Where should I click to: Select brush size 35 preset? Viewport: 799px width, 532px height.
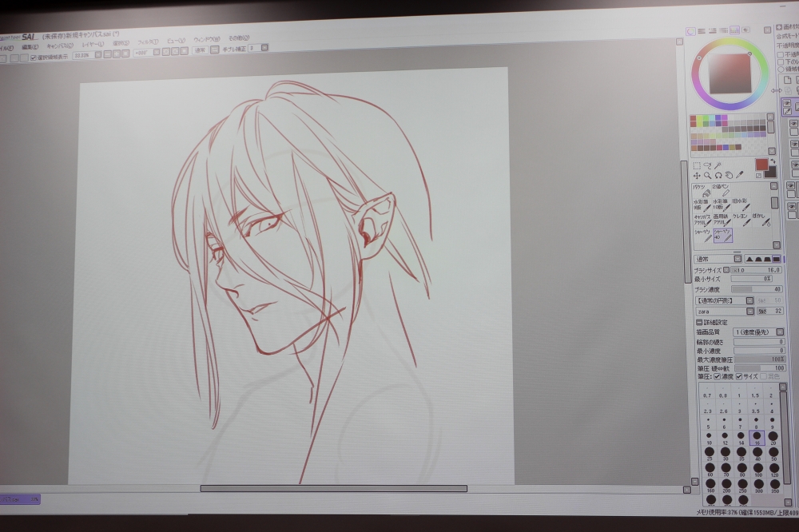tap(741, 454)
